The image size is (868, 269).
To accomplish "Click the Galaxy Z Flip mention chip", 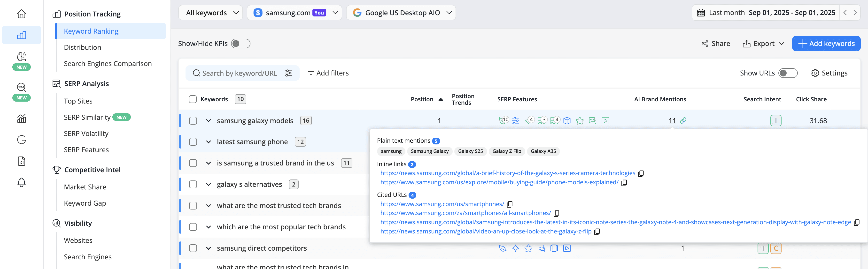I will point(506,151).
